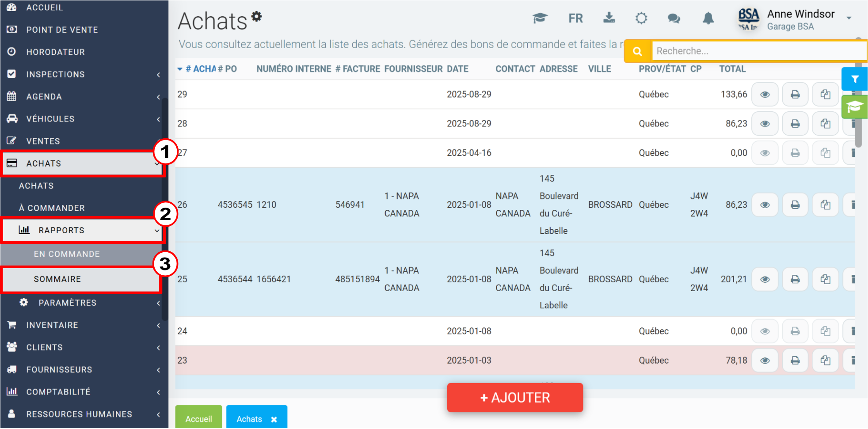Click the + AJOUTER button

point(515,398)
